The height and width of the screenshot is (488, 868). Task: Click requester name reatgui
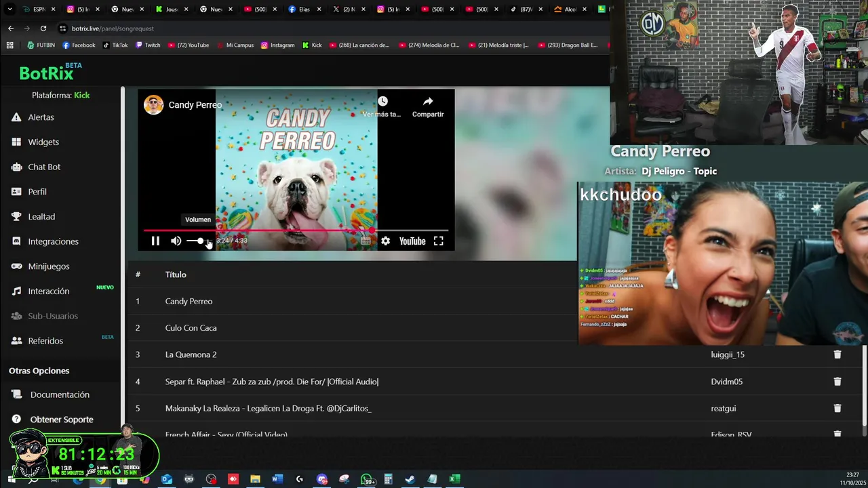(723, 408)
